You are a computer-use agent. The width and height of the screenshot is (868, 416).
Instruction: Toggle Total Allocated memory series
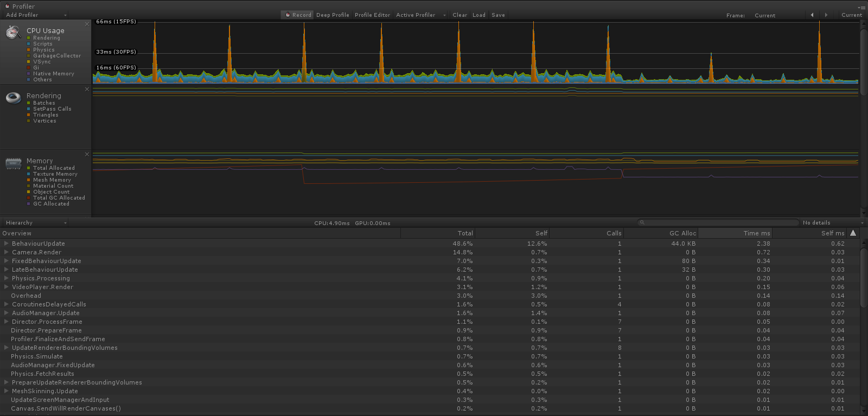(x=29, y=168)
